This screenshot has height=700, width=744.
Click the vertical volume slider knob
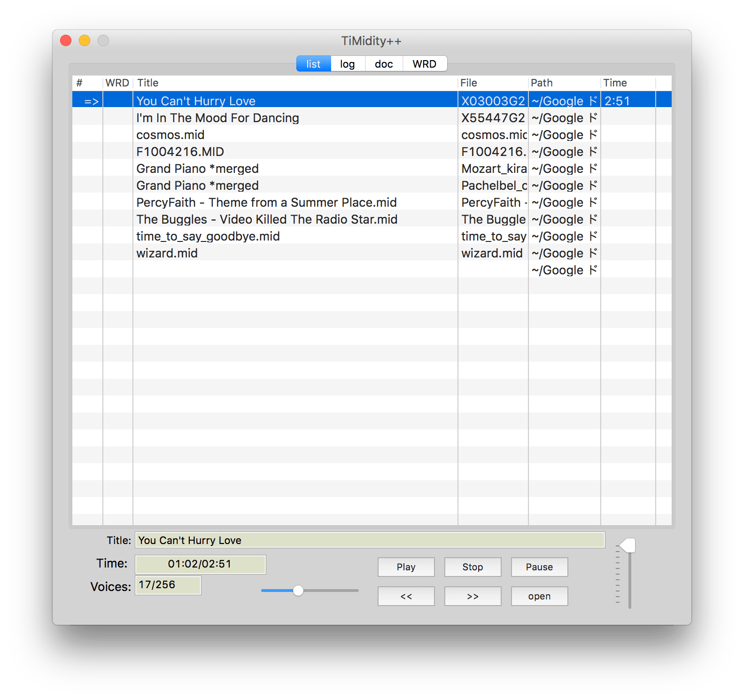[628, 545]
